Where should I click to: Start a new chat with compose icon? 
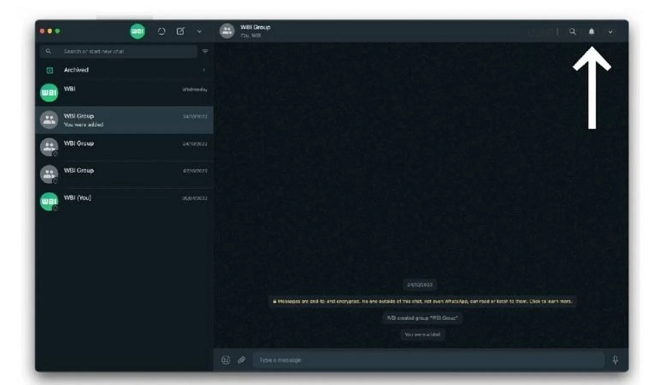point(181,31)
